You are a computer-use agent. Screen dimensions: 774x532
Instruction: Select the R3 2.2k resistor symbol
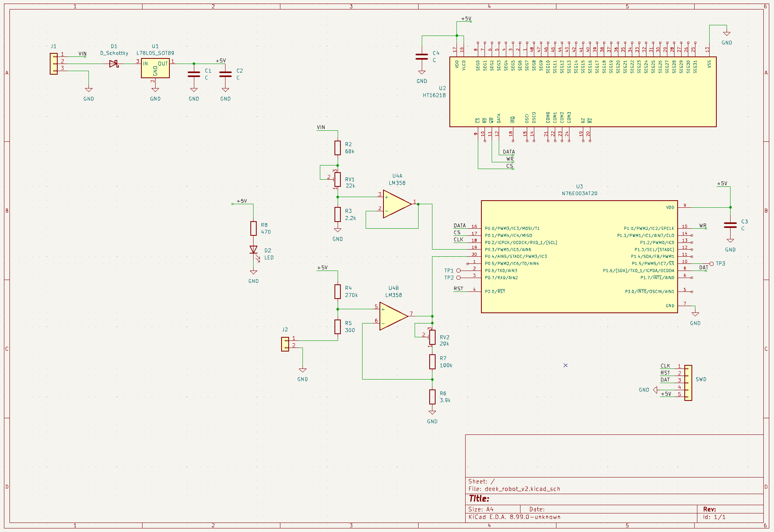(338, 214)
